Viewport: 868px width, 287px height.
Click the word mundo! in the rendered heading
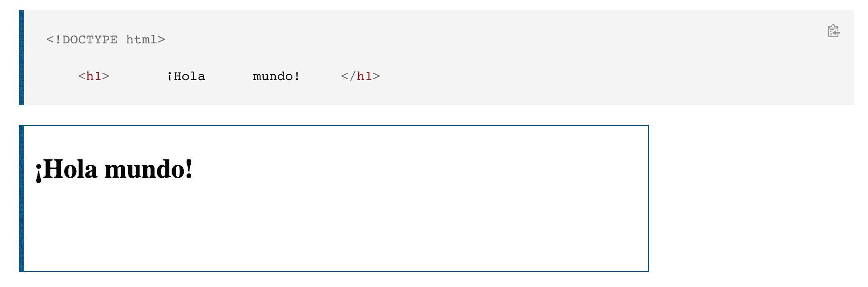click(x=149, y=169)
